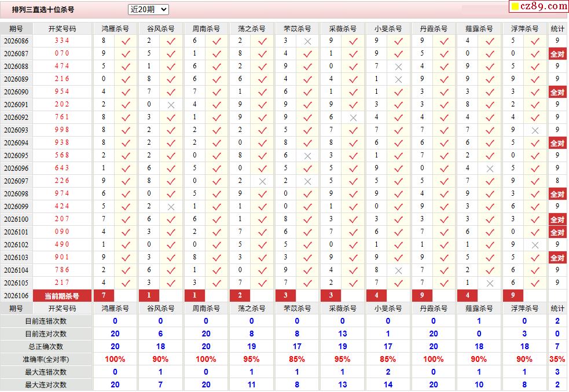Image resolution: width=569 pixels, height=392 pixels.
Task: Click the red 7 box under 鸿雁杀号
Action: point(104,295)
